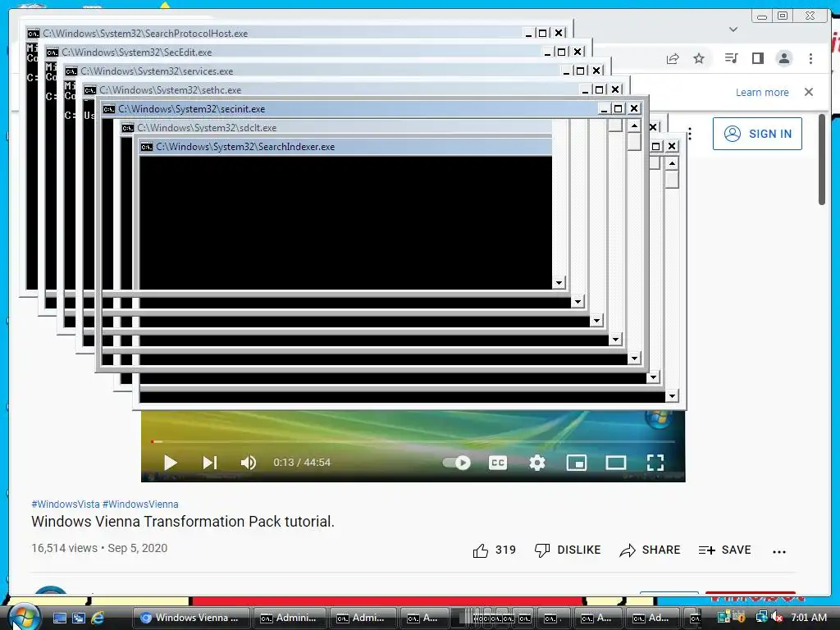The width and height of the screenshot is (840, 630).
Task: Open the #WindowsVienna hashtag link
Action: pos(140,504)
